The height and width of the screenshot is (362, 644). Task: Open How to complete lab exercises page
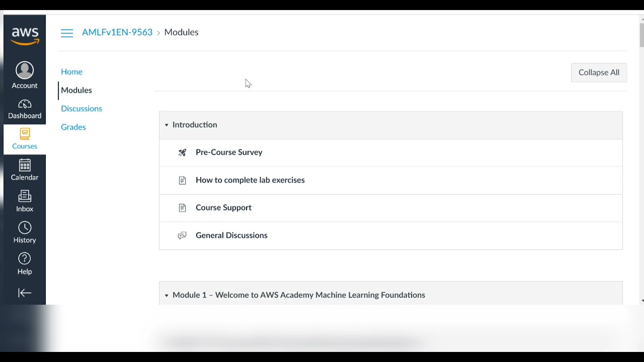(250, 180)
